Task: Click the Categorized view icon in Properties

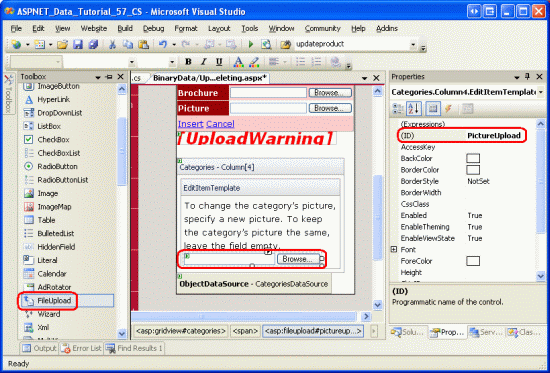Action: 398,109
